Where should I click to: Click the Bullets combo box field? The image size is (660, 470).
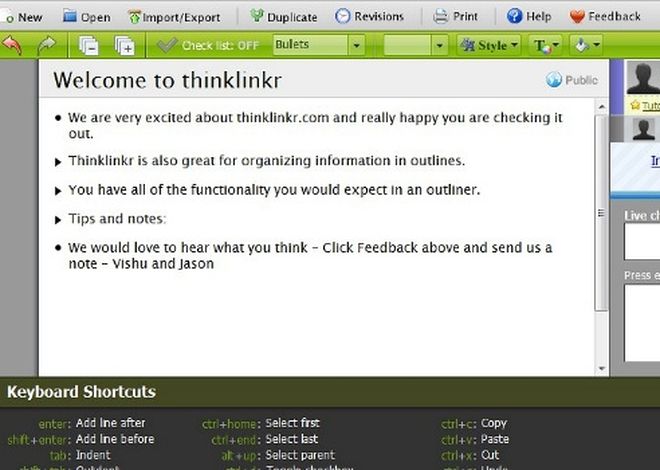tap(310, 45)
